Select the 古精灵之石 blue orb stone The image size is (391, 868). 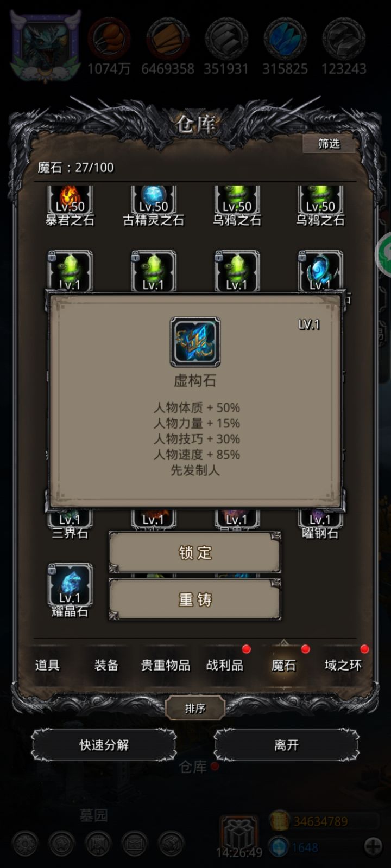click(x=153, y=200)
